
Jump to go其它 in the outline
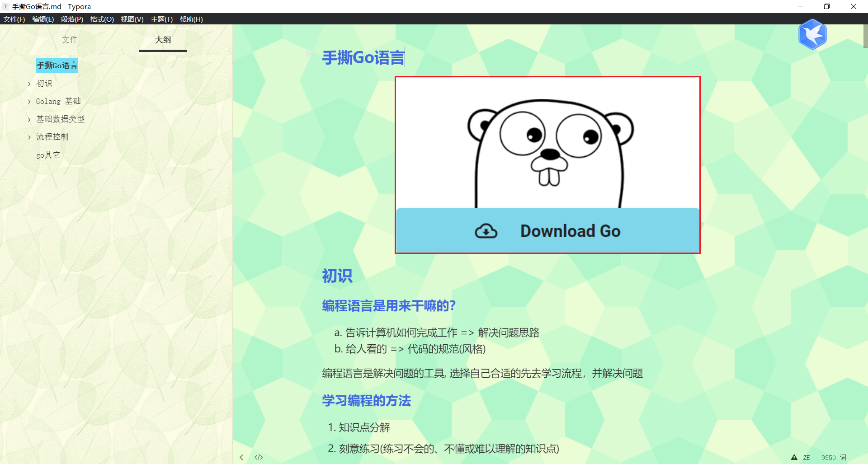point(48,155)
